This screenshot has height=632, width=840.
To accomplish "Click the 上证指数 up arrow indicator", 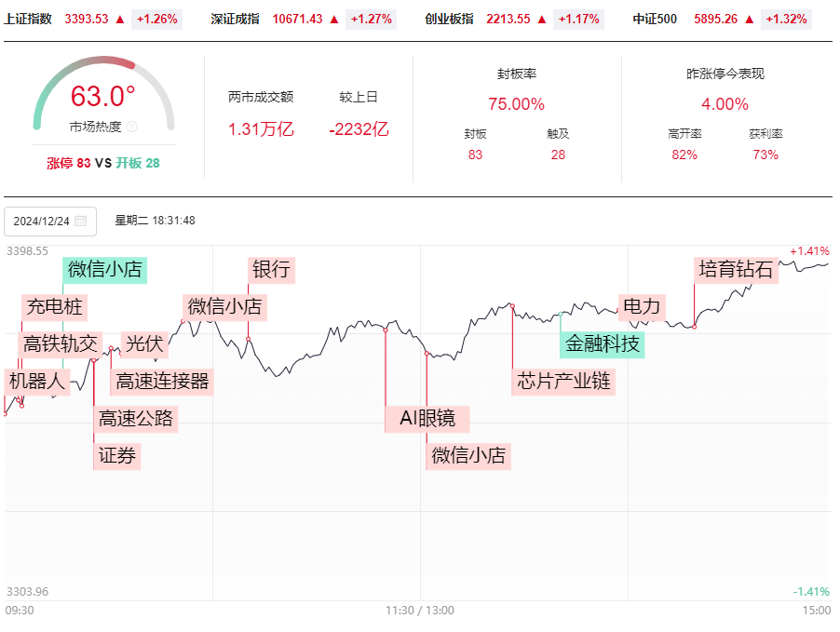I will pyautogui.click(x=120, y=20).
